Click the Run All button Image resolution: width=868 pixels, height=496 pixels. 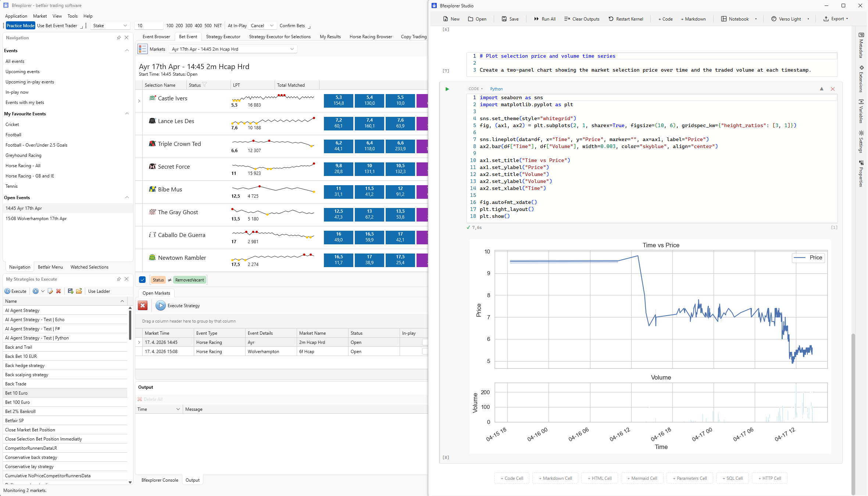click(544, 19)
